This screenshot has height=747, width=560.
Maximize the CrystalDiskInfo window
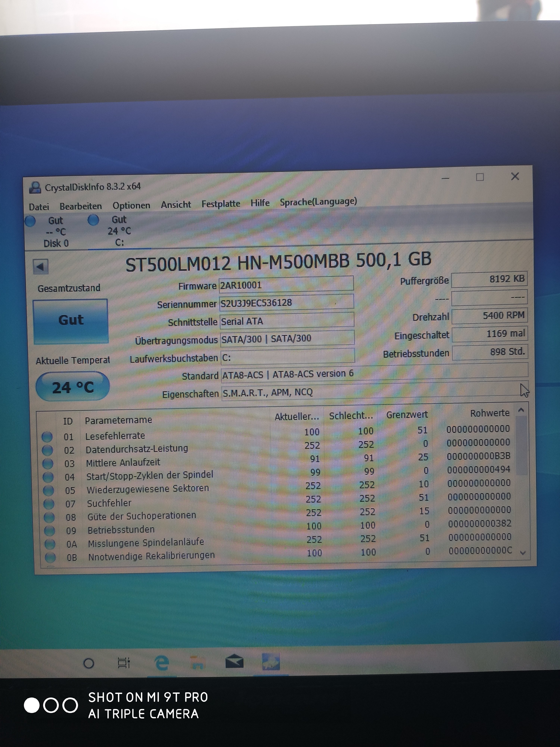tap(480, 177)
